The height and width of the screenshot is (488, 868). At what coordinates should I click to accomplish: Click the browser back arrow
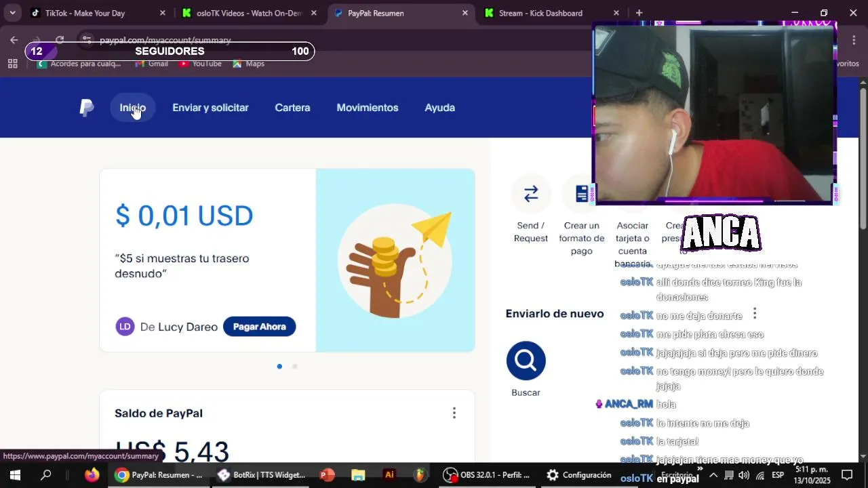(14, 40)
